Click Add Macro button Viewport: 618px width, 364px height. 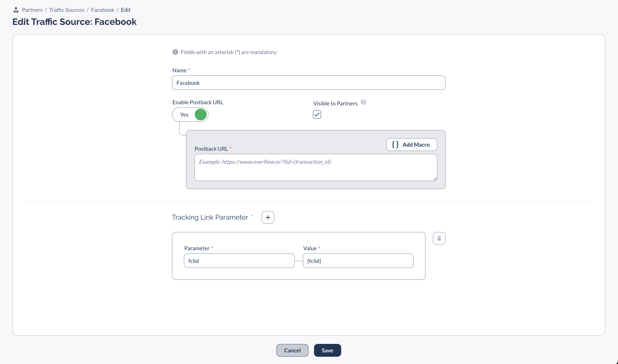pos(412,145)
